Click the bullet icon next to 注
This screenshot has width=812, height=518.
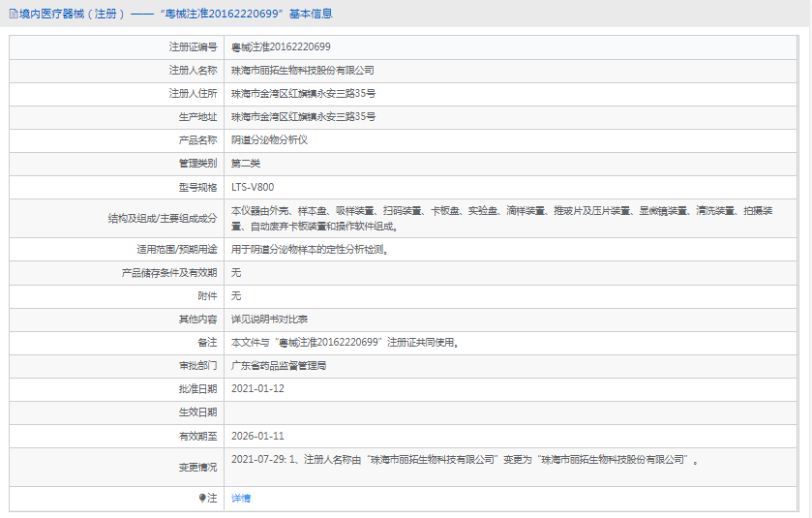point(202,498)
